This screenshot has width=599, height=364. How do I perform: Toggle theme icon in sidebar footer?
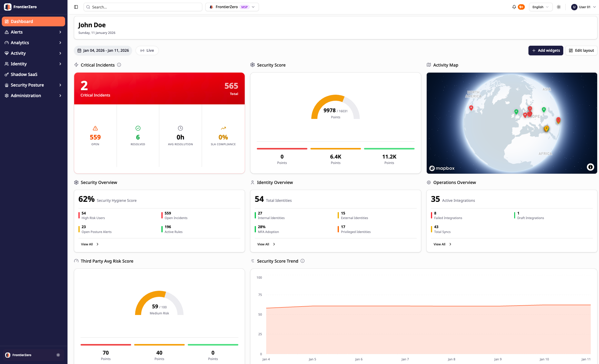[x=58, y=355]
